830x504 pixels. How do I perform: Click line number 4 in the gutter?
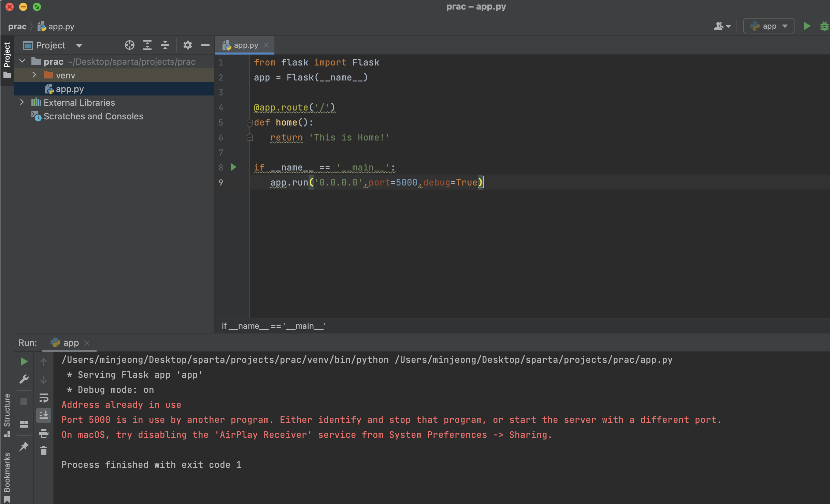tap(221, 107)
